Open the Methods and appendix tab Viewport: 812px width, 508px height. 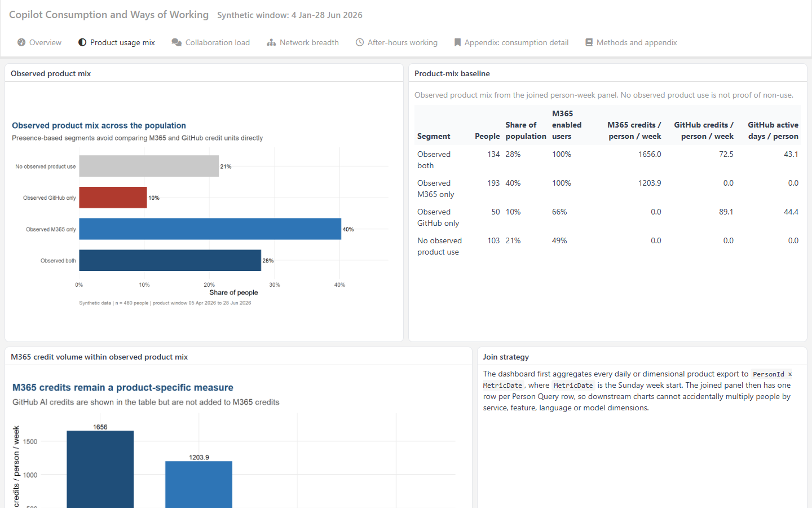pyautogui.click(x=631, y=42)
